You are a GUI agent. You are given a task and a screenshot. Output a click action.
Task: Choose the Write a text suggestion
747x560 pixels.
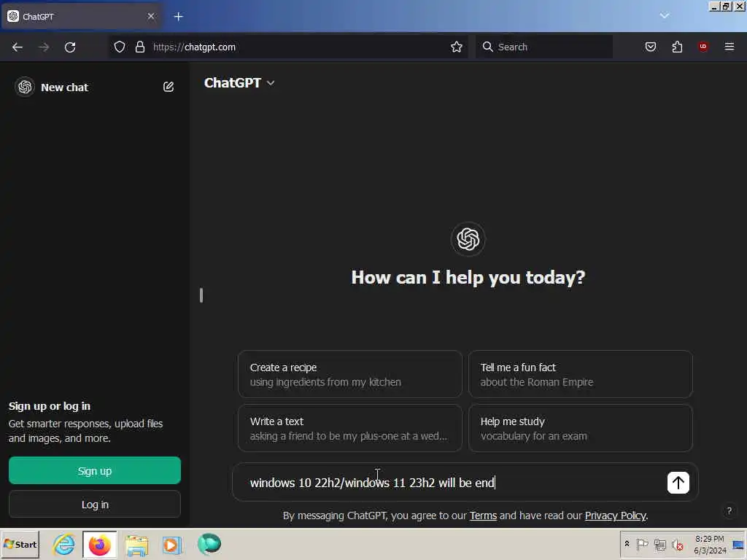click(350, 428)
